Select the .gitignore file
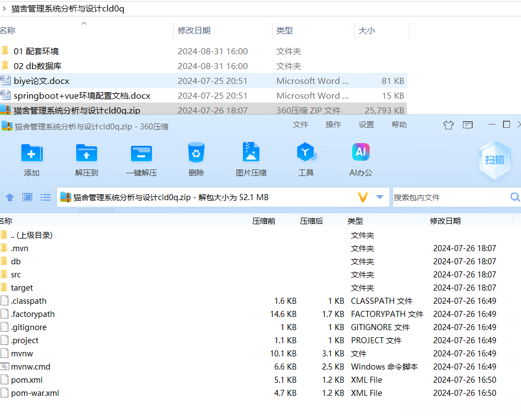The width and height of the screenshot is (521, 420). tap(260, 327)
